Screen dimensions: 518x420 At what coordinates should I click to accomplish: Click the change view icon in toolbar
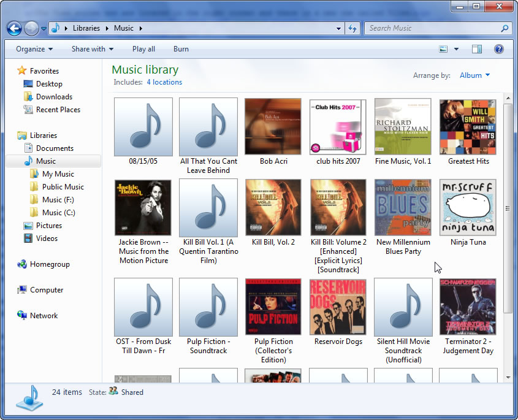pos(444,49)
